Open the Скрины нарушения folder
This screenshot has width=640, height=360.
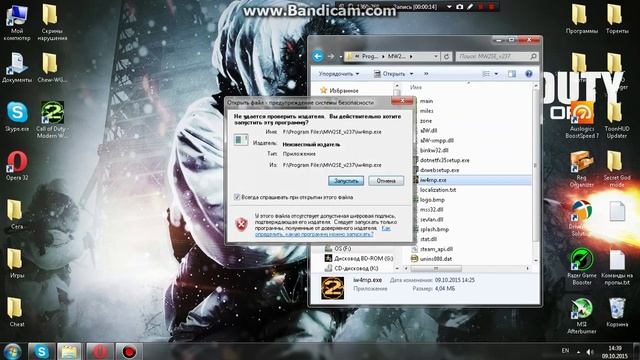[52, 22]
